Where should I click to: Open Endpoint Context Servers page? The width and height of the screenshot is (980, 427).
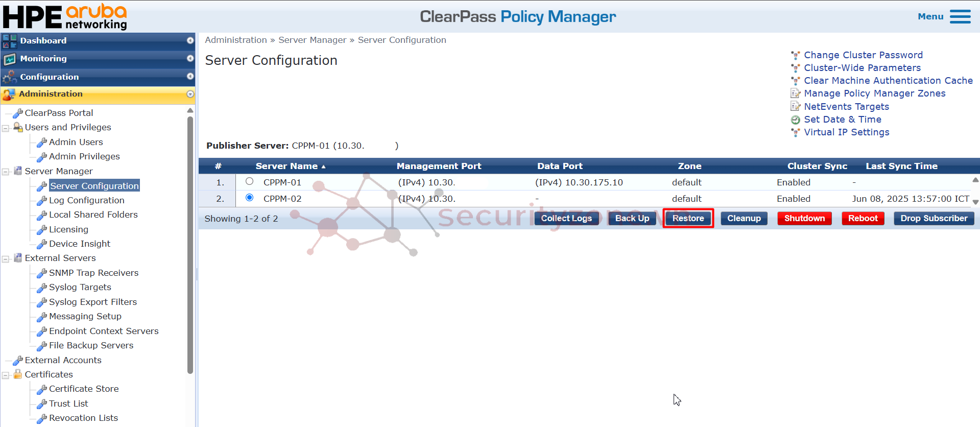[104, 331]
